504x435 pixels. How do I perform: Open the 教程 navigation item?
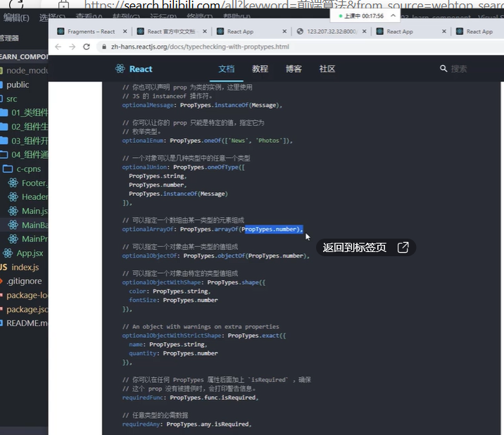pyautogui.click(x=260, y=69)
